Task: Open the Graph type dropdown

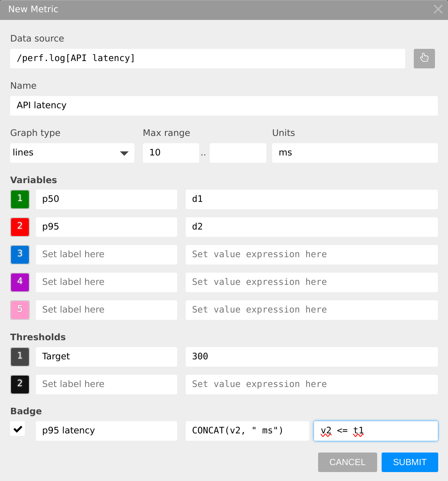Action: click(x=72, y=153)
